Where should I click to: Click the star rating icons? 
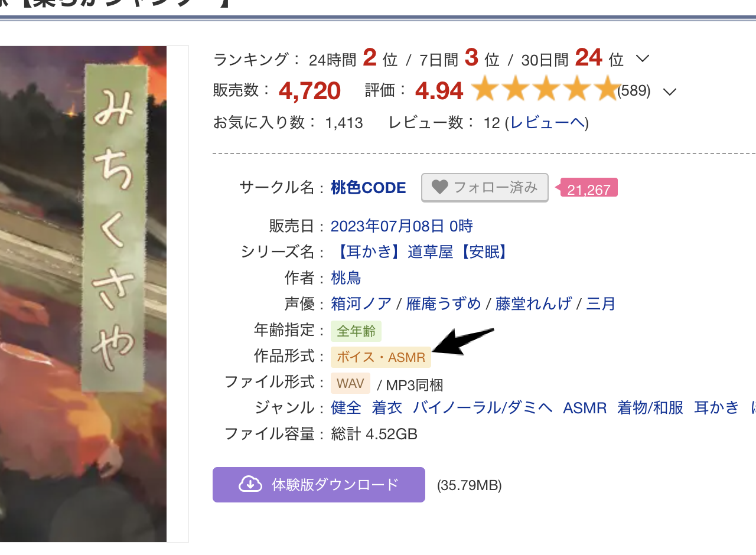(x=545, y=90)
